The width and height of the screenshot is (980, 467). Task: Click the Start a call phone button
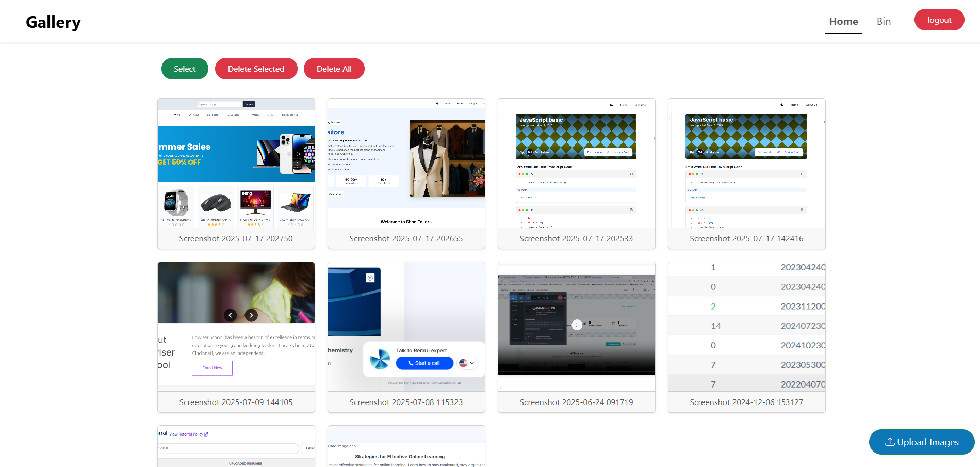pos(424,363)
